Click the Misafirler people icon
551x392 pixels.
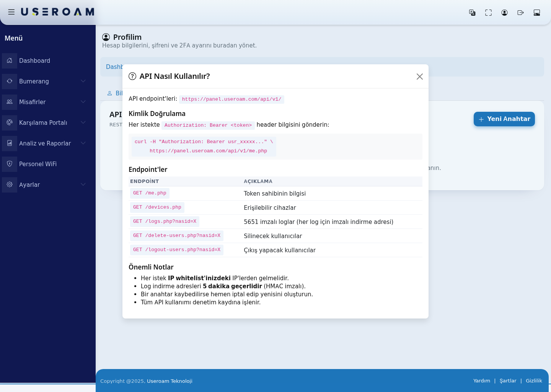coord(10,102)
